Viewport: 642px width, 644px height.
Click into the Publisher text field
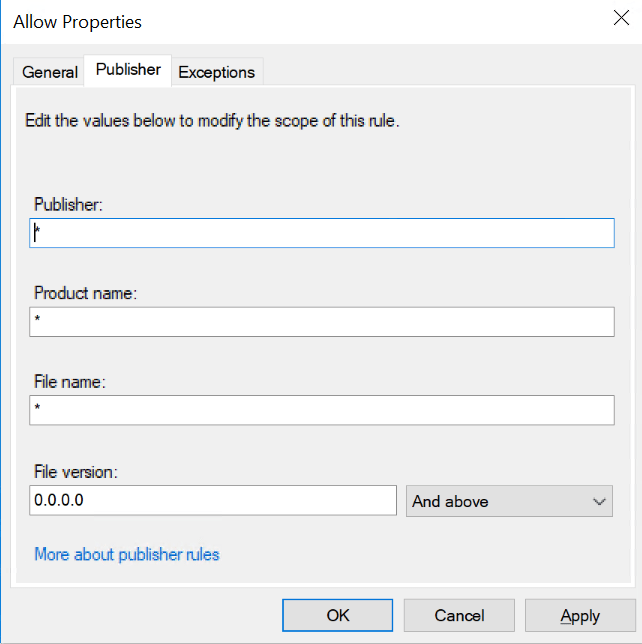tap(321, 233)
